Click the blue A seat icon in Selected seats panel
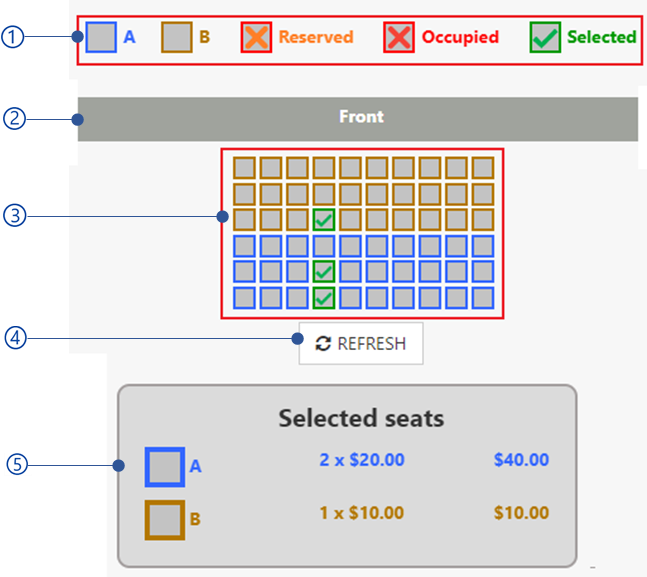 (x=165, y=465)
